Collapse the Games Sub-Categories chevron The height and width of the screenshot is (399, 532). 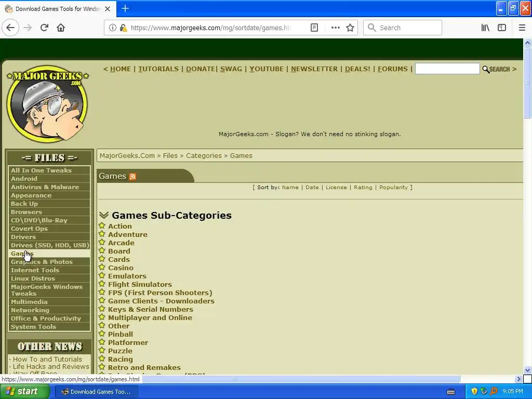(104, 215)
